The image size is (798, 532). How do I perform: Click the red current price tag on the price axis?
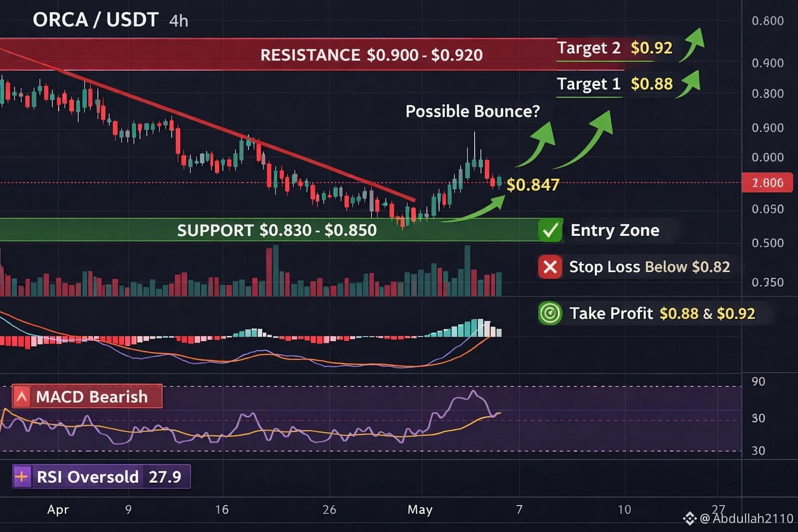[x=767, y=182]
